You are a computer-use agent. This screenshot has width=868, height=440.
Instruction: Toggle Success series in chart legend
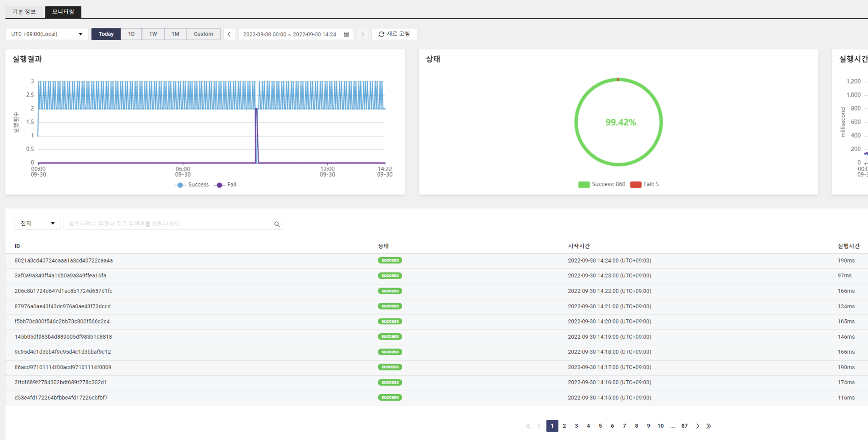tap(192, 185)
